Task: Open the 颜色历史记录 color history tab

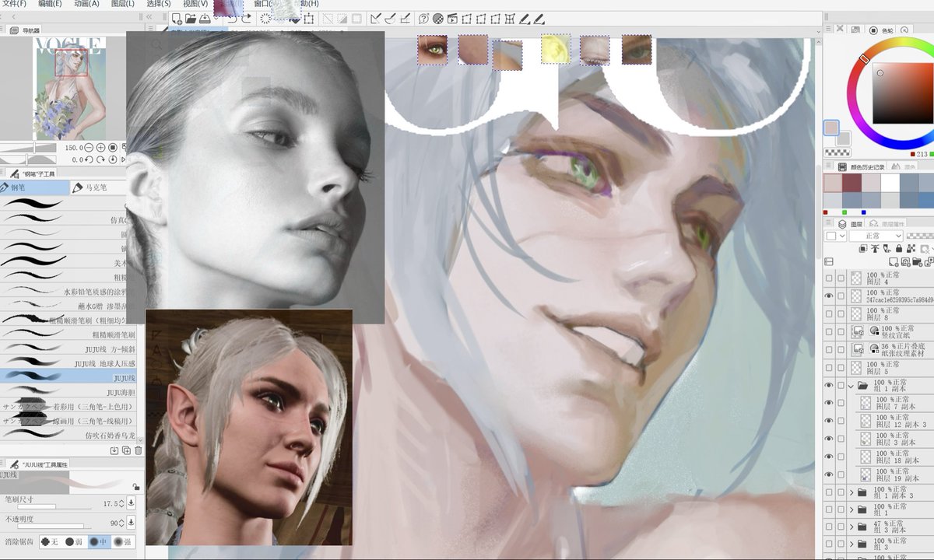Action: pos(860,166)
